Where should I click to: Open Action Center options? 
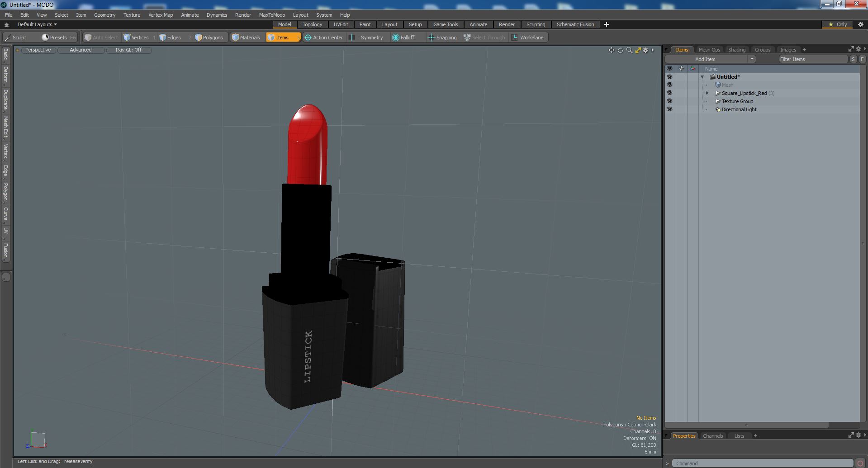pos(324,38)
